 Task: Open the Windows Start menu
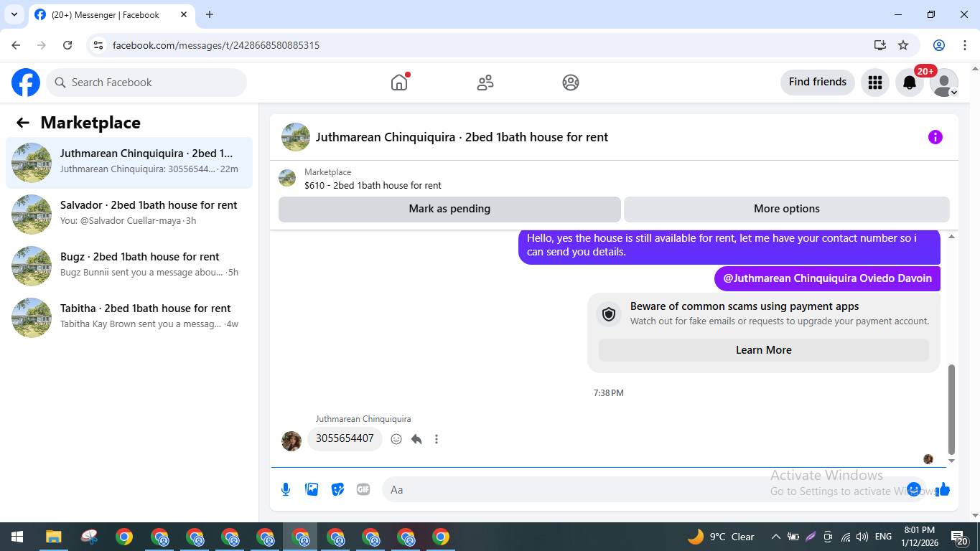(17, 537)
